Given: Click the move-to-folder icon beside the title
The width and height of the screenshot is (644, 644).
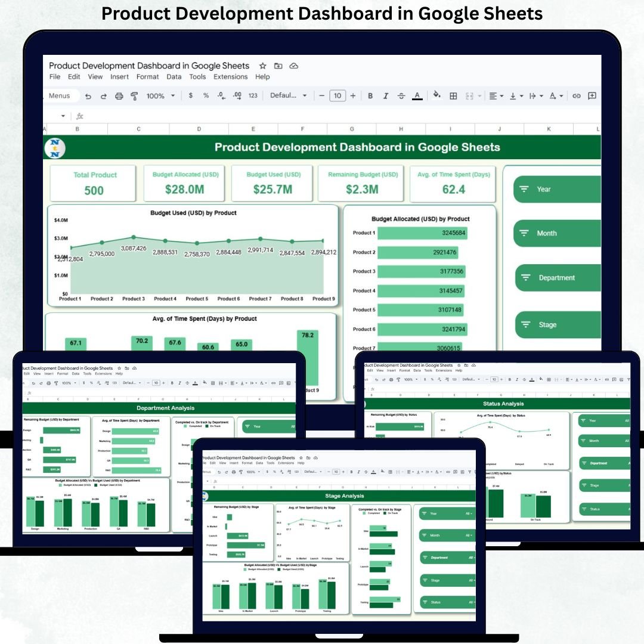Looking at the screenshot, I should [x=278, y=66].
